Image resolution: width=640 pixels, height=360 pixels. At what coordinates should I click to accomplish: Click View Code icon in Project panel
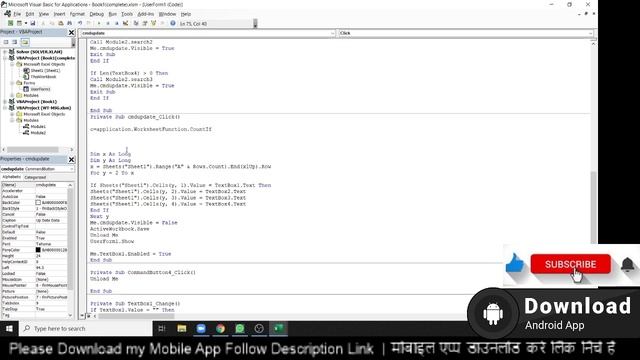pyautogui.click(x=6, y=42)
